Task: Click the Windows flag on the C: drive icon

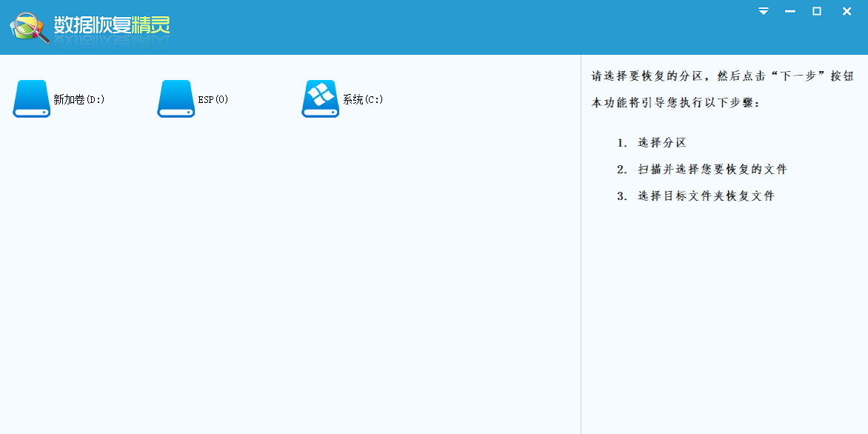Action: 320,95
